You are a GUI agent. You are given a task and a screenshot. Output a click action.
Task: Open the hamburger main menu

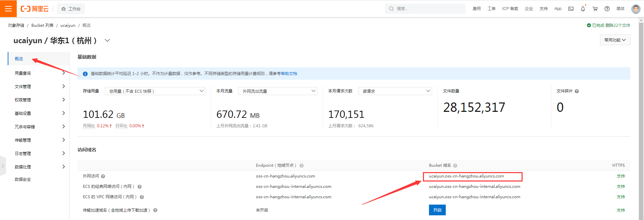[x=8, y=9]
